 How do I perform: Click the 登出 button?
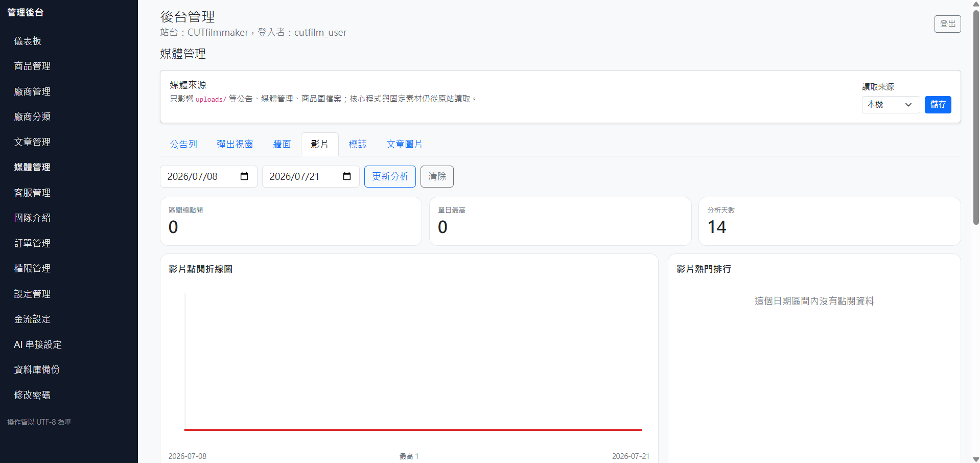(x=947, y=24)
